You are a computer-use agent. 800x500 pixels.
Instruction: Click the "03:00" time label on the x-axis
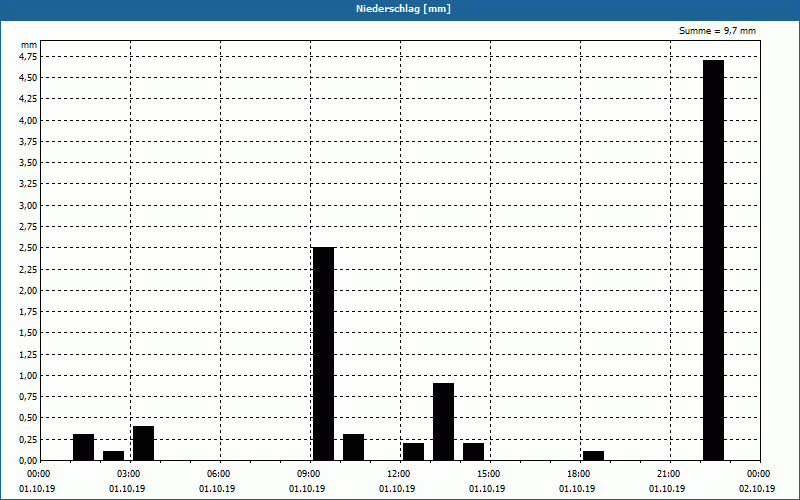(131, 474)
